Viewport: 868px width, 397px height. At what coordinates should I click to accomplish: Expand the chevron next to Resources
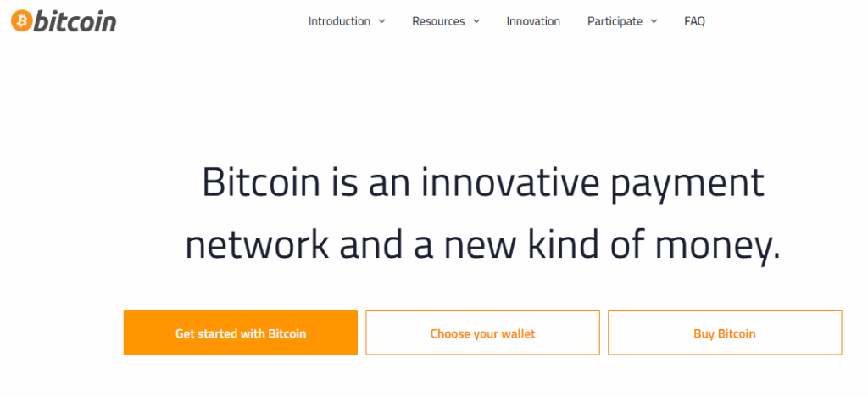point(476,21)
